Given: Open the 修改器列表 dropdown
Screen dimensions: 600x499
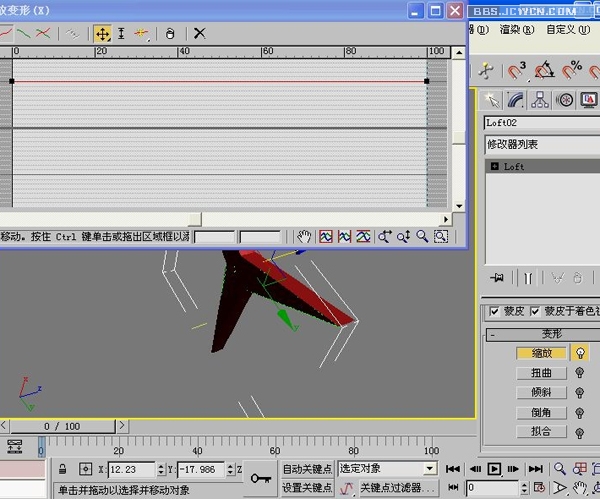Looking at the screenshot, I should (542, 145).
